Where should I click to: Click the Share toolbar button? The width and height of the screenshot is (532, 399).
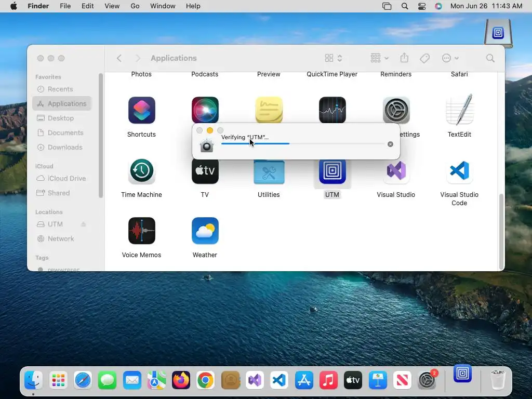(x=404, y=58)
